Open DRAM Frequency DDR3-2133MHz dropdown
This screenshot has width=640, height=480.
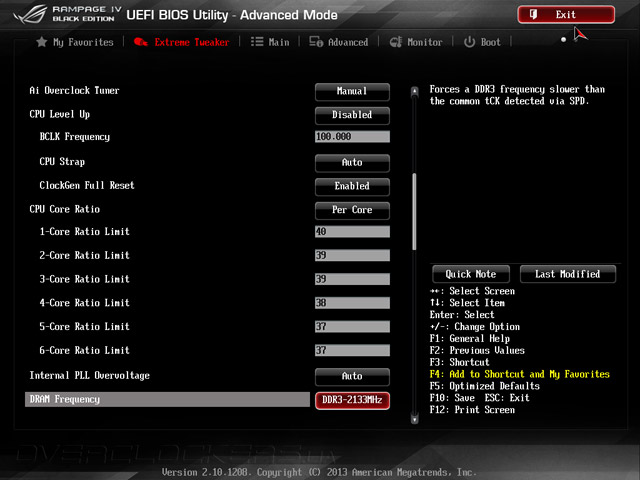[352, 400]
